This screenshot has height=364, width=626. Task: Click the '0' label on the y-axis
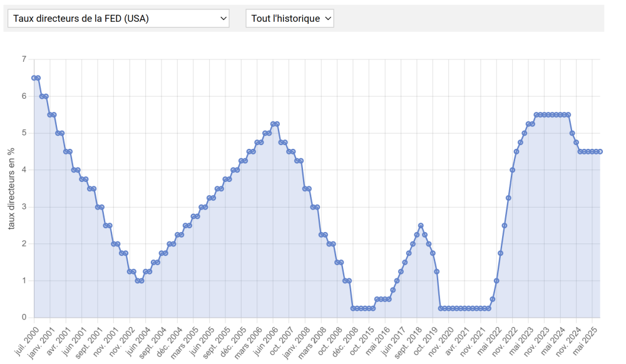coord(24,318)
